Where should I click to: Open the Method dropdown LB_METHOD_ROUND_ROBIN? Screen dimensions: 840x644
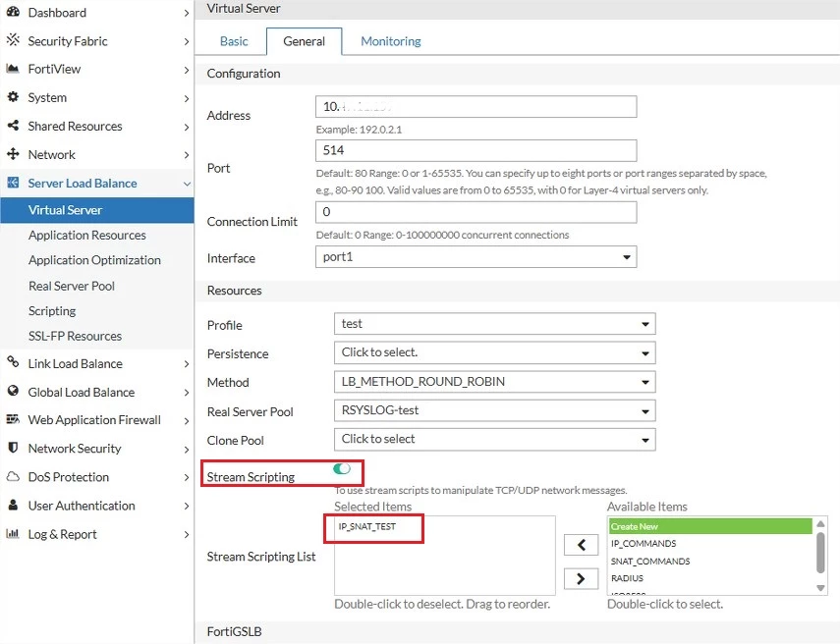pyautogui.click(x=494, y=382)
